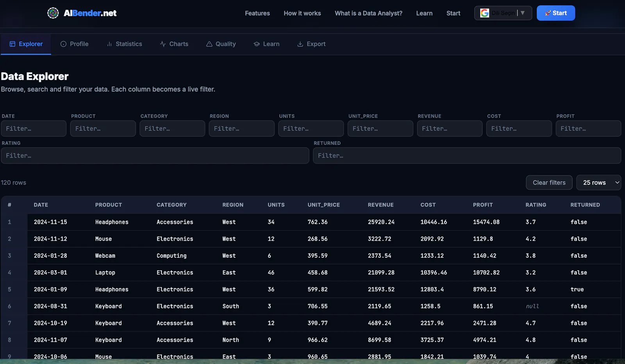625x364 pixels.
Task: Click the blue Start button
Action: (x=555, y=13)
